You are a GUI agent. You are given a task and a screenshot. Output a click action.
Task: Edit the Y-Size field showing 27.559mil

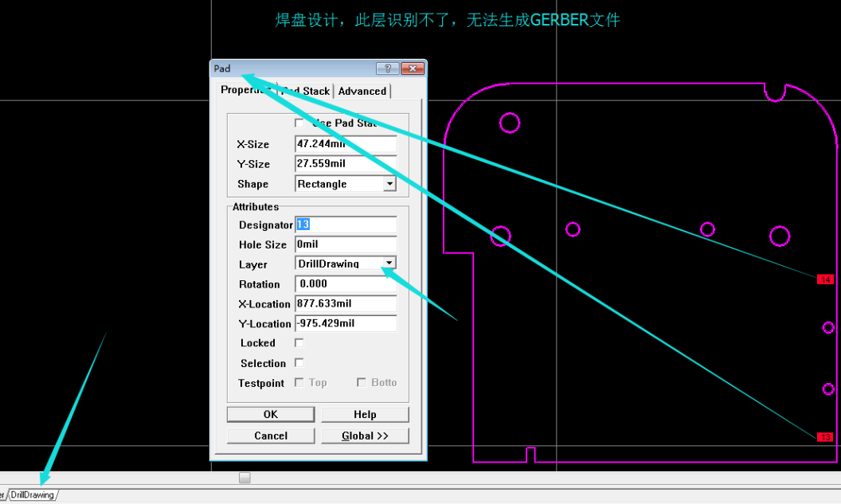click(346, 163)
